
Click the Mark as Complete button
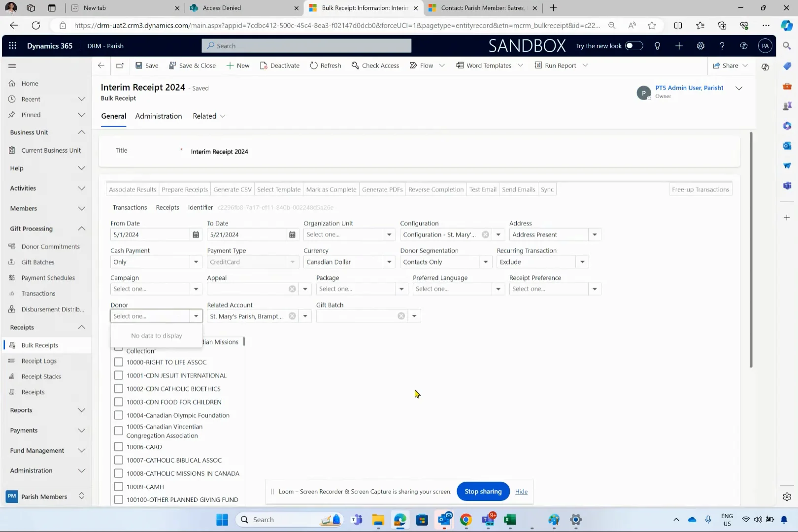click(331, 189)
